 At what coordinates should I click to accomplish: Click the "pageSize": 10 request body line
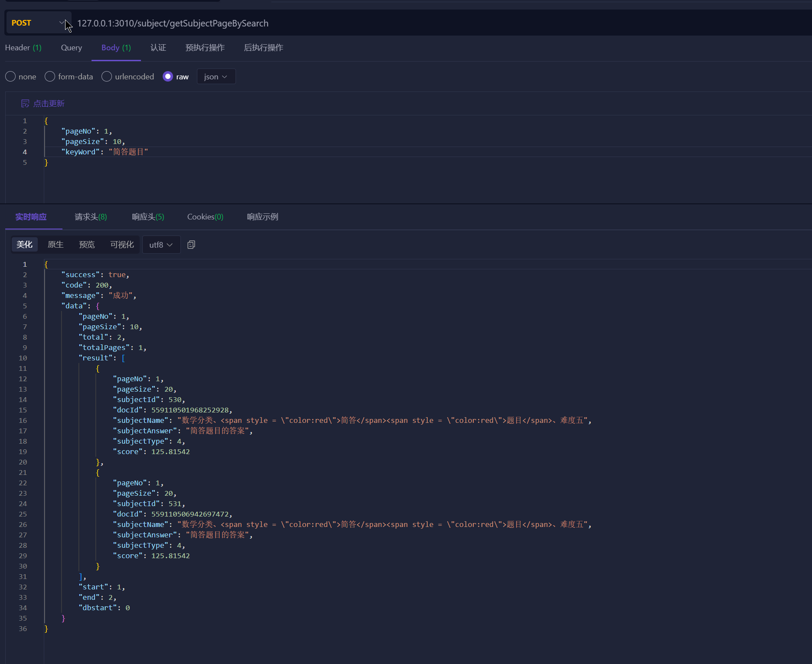pyautogui.click(x=93, y=142)
